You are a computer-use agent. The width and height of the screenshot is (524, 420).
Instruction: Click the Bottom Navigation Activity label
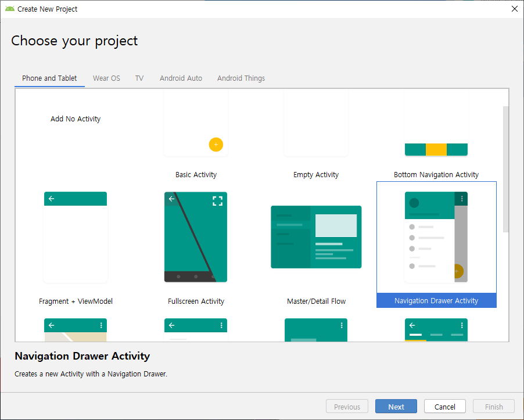tap(436, 175)
